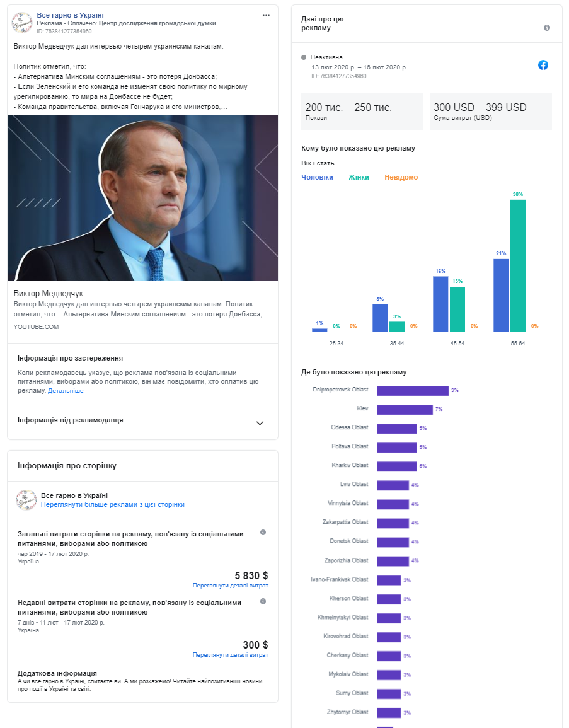This screenshot has height=728, width=569.
Task: Click the info icon next to Недавні витрати сторінки
Action: [x=263, y=601]
